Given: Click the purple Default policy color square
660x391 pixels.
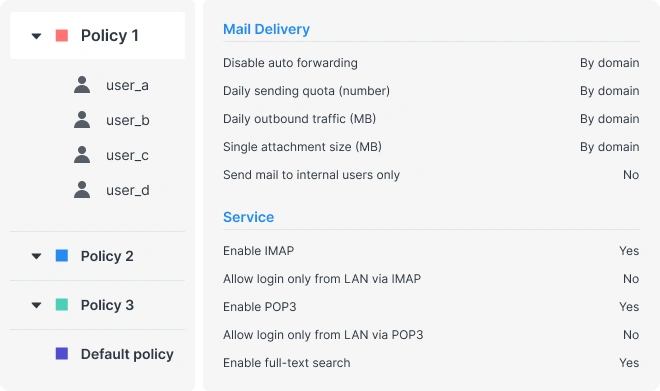Looking at the screenshot, I should pyautogui.click(x=62, y=354).
